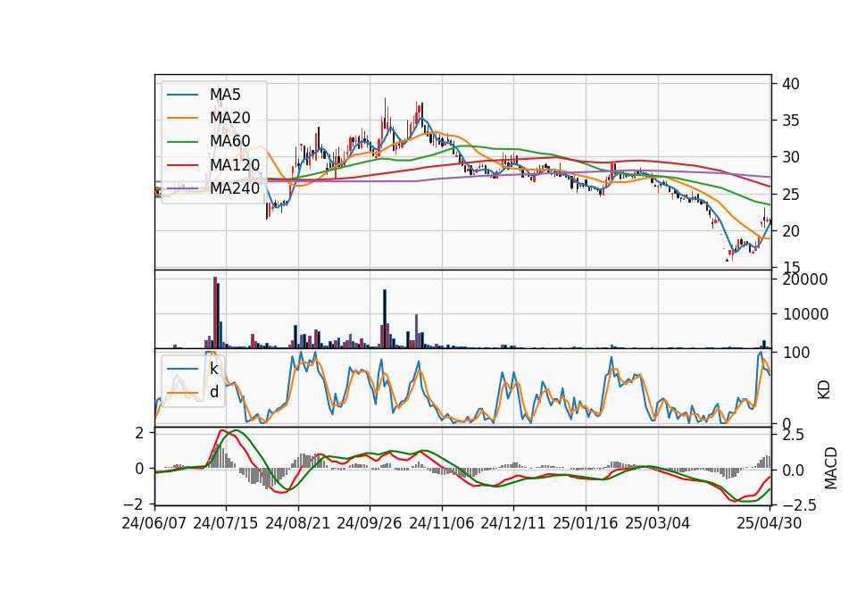Image resolution: width=857 pixels, height=616 pixels.
Task: Click the 24/06/07 date tick label
Action: [154, 523]
